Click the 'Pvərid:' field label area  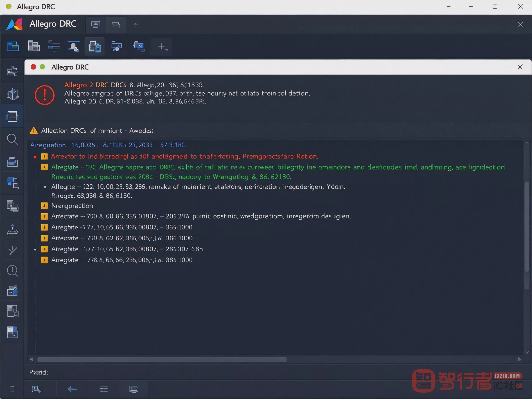(x=39, y=372)
